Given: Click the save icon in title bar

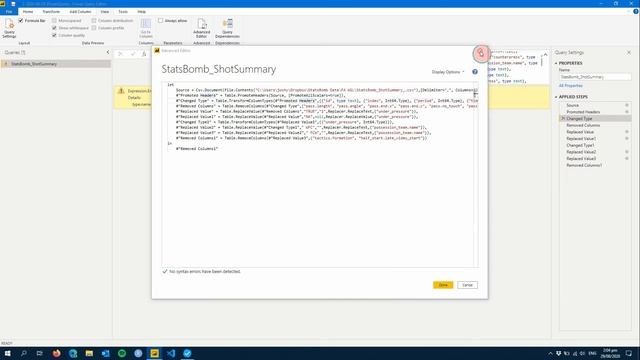Looking at the screenshot, I should point(13,4).
